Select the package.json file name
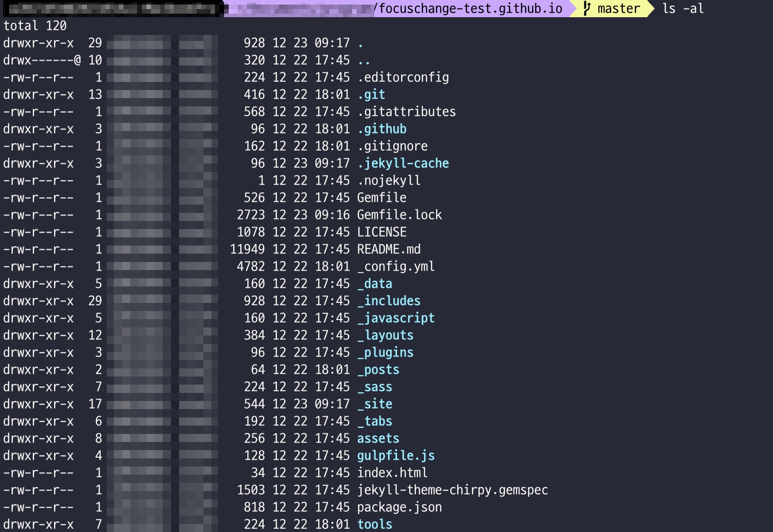This screenshot has height=532, width=773. click(399, 507)
